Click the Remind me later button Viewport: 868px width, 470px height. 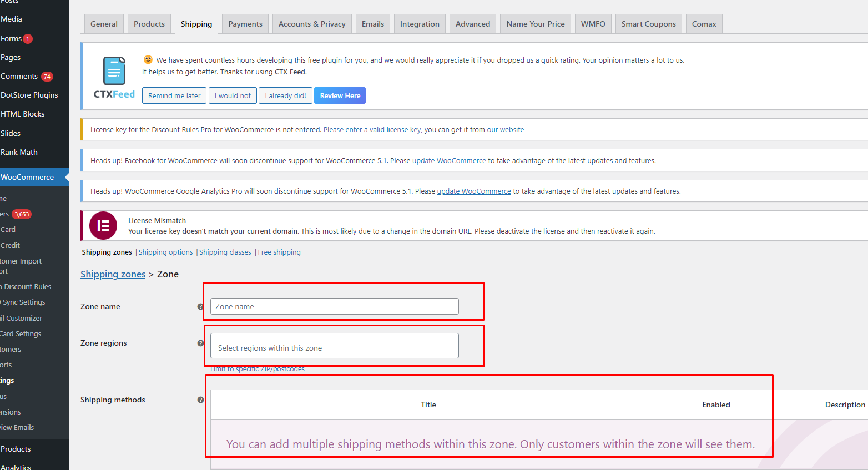pos(174,95)
